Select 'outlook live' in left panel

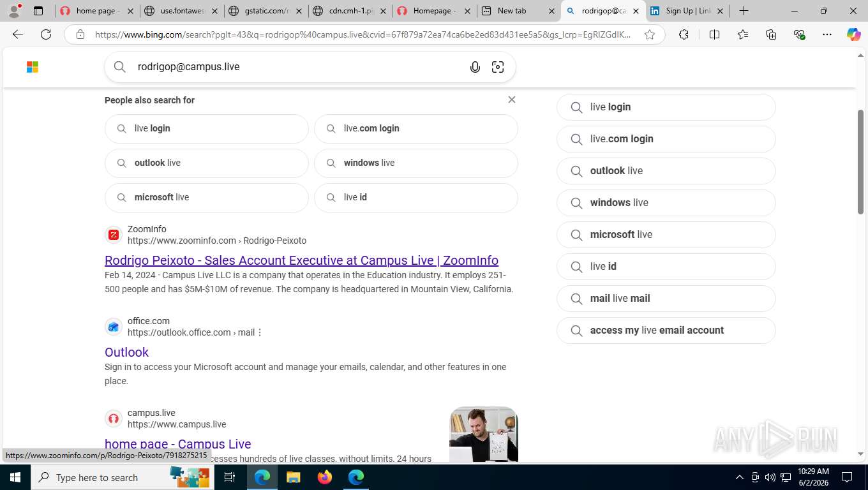[207, 163]
